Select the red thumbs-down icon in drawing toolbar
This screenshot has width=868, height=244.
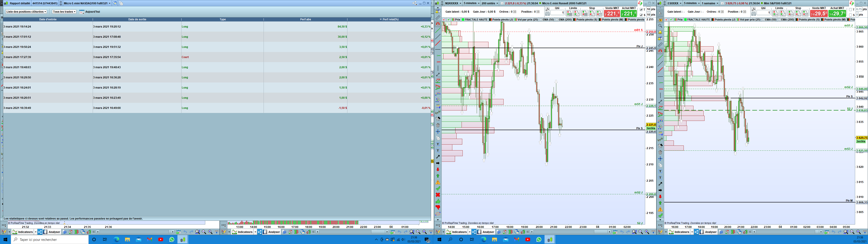[438, 208]
